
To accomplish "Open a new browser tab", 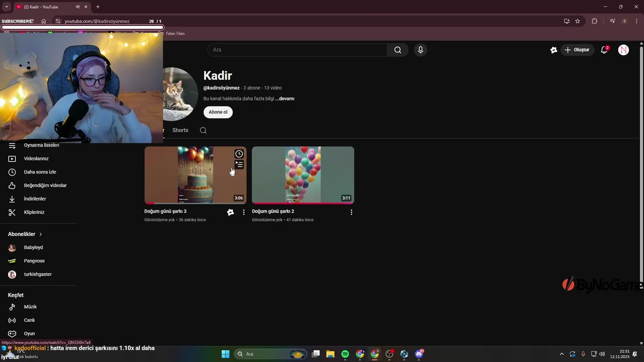I will tap(98, 7).
